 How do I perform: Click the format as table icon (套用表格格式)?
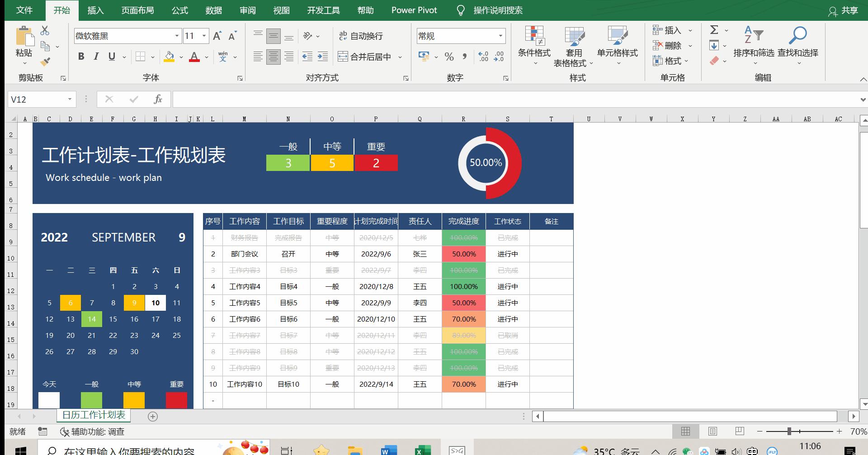tap(574, 45)
